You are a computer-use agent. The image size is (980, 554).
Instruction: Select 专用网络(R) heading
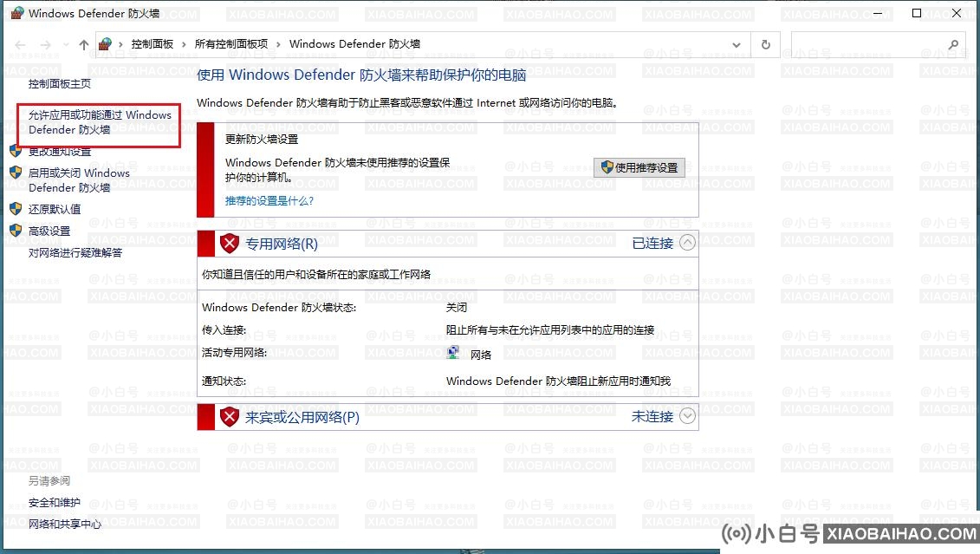[282, 244]
